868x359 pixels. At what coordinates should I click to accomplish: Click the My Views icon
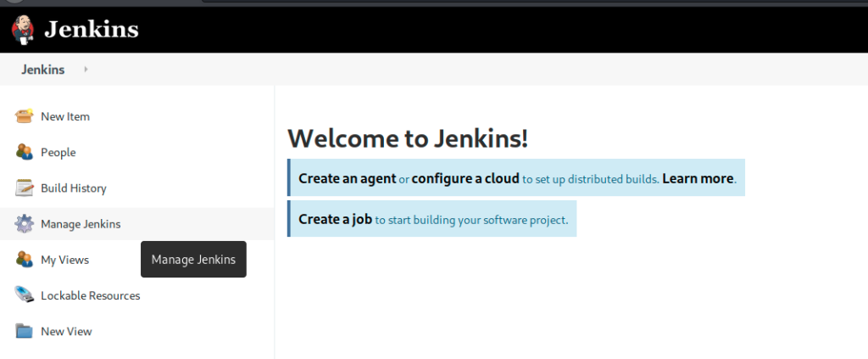24,260
